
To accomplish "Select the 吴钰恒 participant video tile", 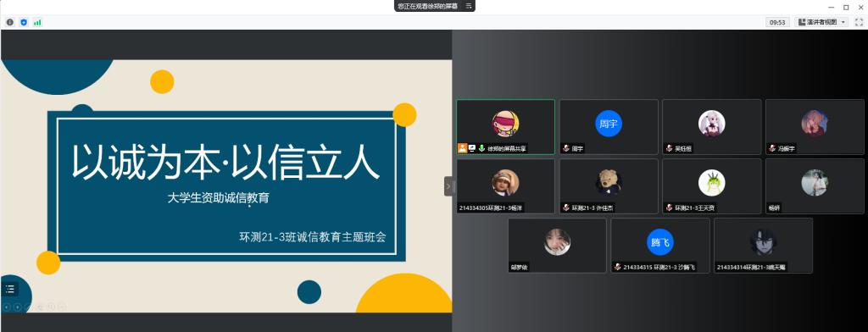I will [712, 127].
